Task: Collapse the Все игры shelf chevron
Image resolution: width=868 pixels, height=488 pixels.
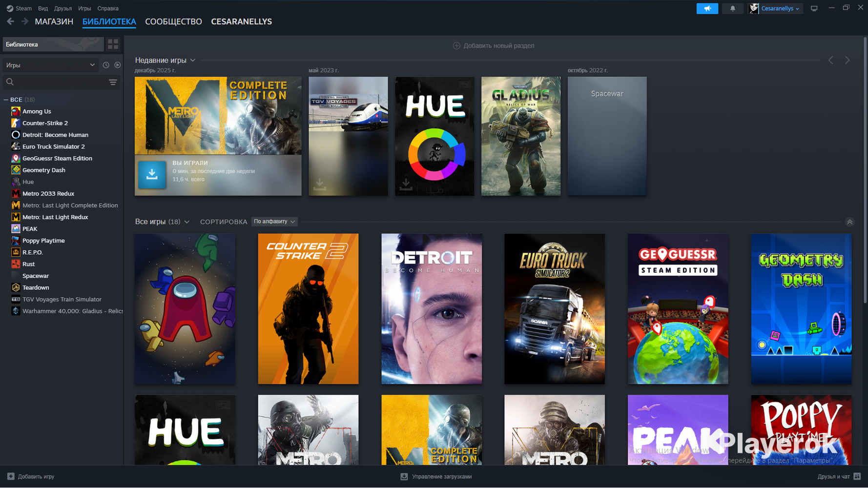Action: (x=850, y=222)
